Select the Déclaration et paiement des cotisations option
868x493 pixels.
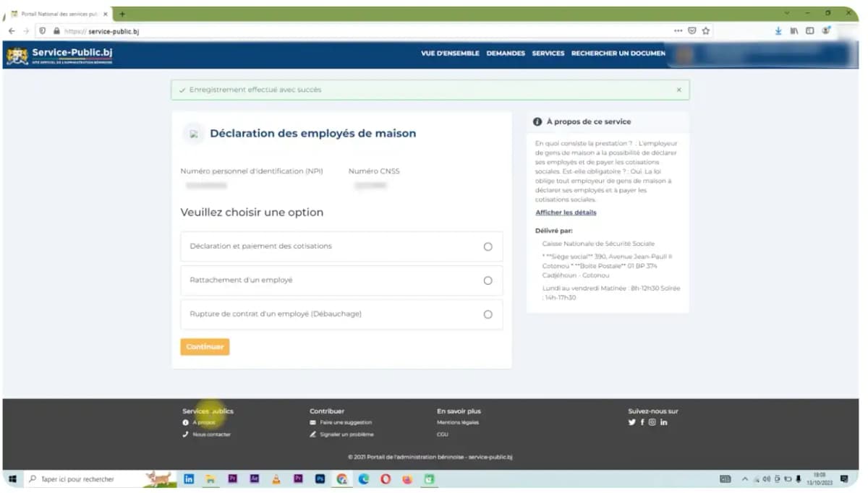coord(488,246)
